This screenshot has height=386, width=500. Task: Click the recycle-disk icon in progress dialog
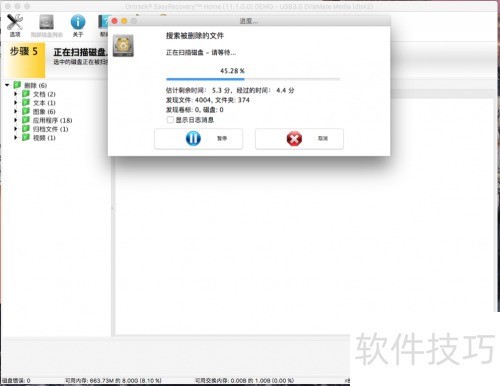tap(123, 45)
